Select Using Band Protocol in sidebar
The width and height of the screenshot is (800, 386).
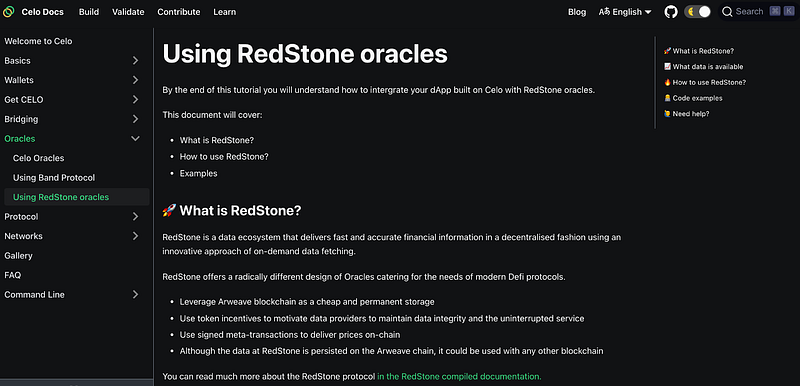54,178
